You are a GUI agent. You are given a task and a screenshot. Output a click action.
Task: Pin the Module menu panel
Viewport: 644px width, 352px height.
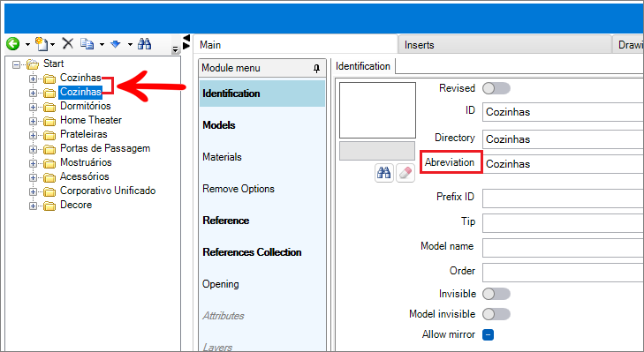point(316,68)
